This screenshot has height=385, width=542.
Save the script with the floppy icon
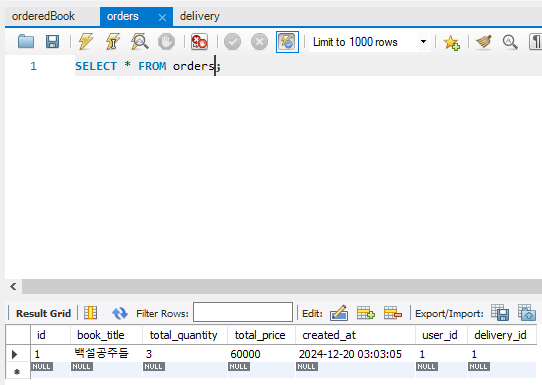pos(53,42)
